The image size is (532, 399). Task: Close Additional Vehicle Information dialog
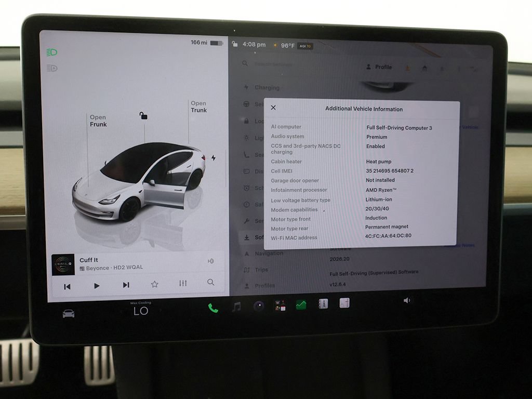[x=273, y=108]
